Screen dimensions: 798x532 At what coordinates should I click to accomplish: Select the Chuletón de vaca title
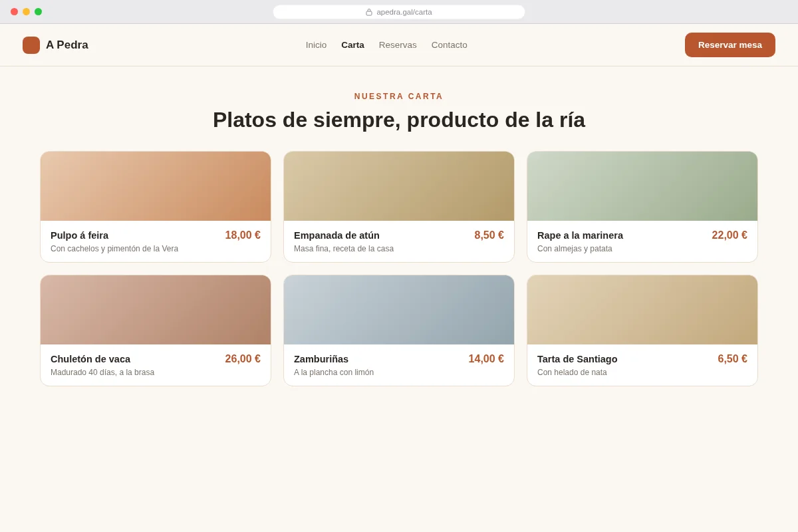[x=90, y=359]
